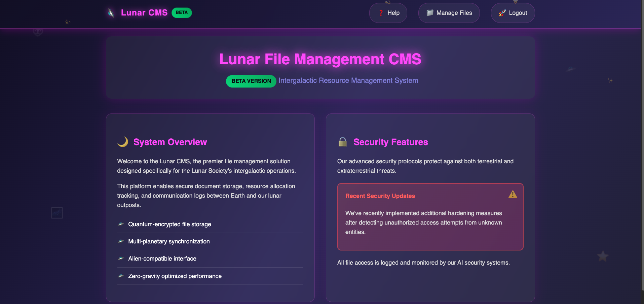Click the Lunar CMS rocket logo icon
The width and height of the screenshot is (644, 304).
tap(111, 13)
